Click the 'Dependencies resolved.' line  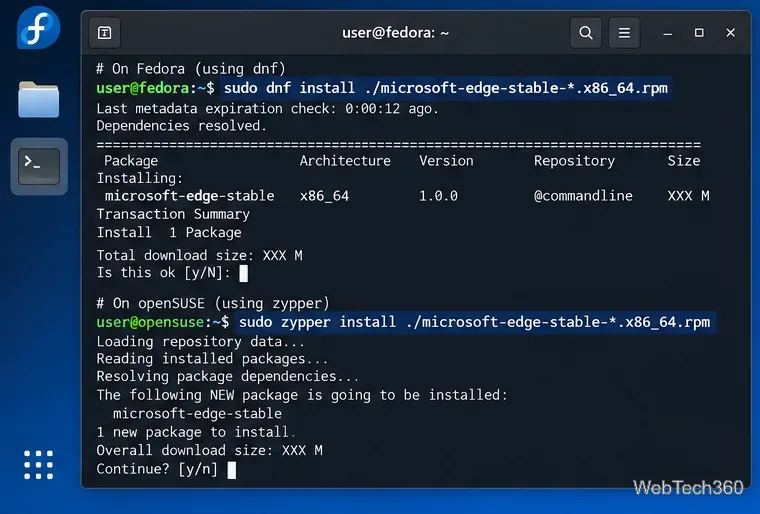click(x=181, y=126)
